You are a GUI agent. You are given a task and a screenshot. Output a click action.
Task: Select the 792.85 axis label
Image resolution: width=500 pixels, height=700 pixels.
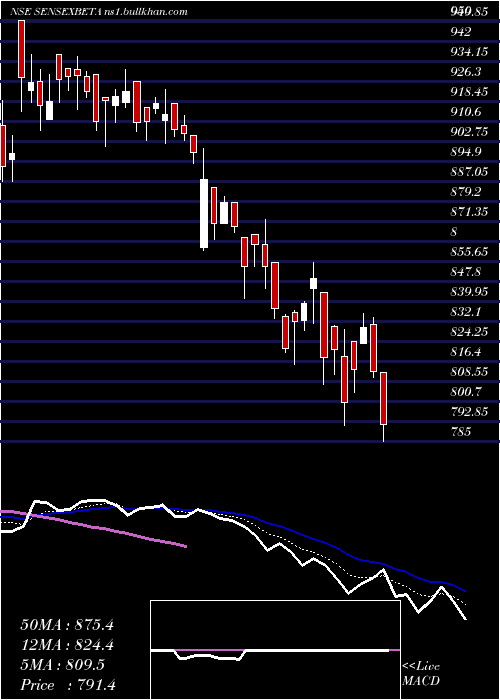(468, 412)
